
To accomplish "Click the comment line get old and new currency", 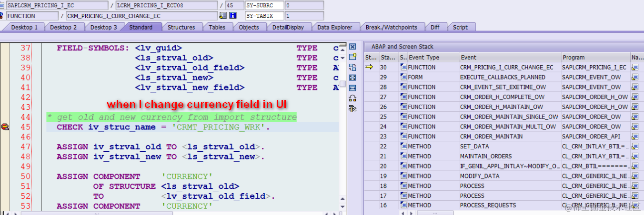I will (x=172, y=117).
